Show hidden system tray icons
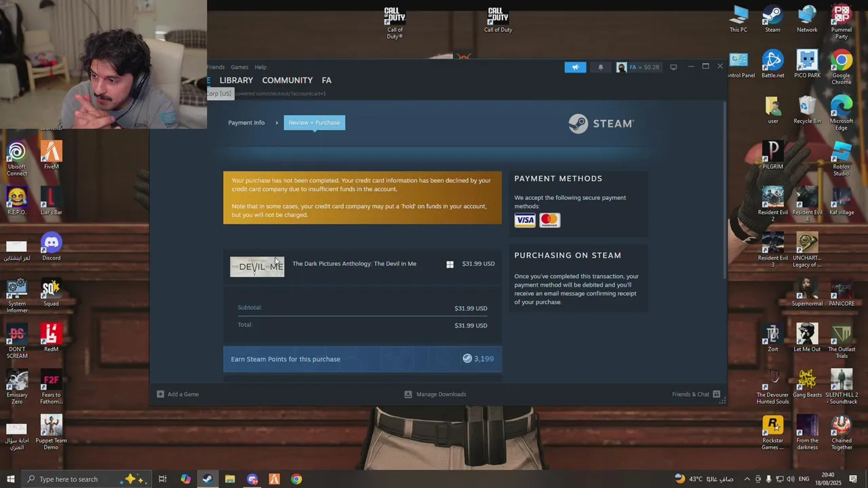The height and width of the screenshot is (488, 868). point(747,479)
